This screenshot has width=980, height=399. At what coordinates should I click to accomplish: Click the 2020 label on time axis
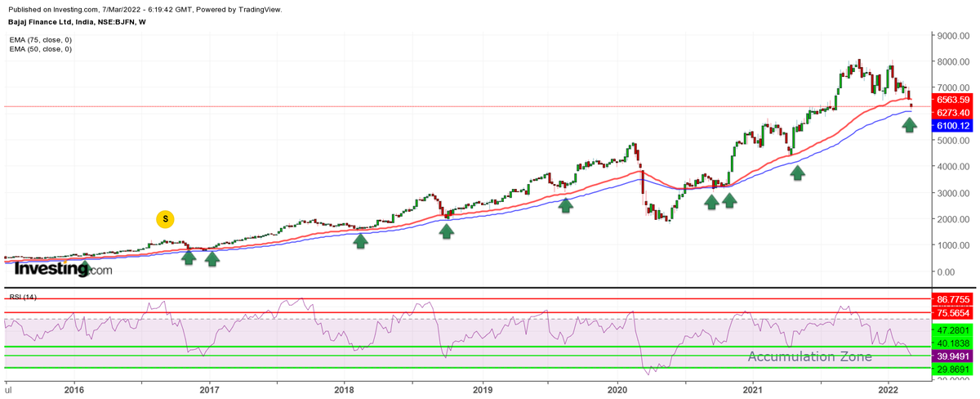point(617,389)
